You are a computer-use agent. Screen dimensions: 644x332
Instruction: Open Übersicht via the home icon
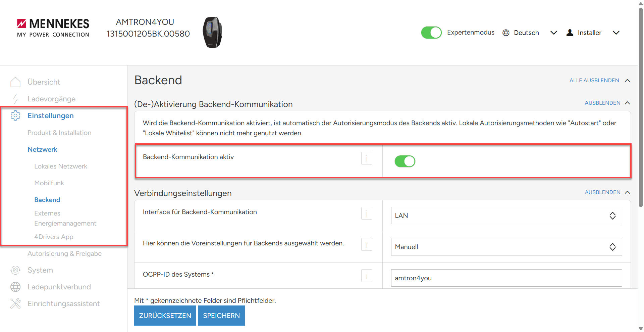[x=15, y=82]
